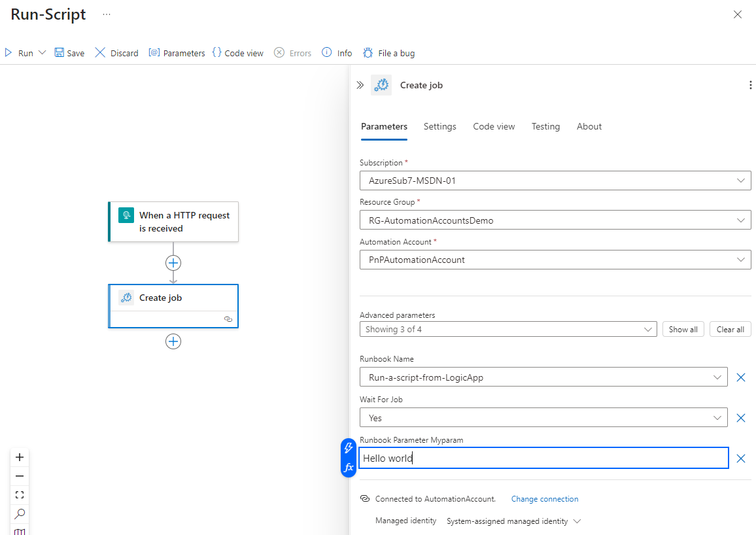Insert expression using the fx icon

tap(349, 467)
